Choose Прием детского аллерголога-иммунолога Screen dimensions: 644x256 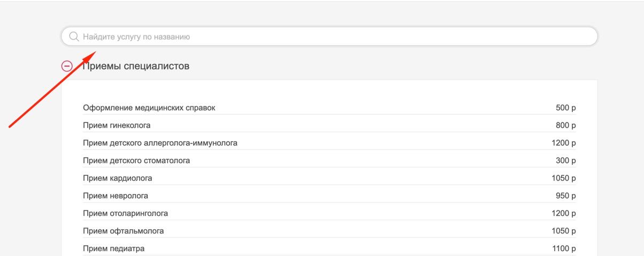point(160,143)
